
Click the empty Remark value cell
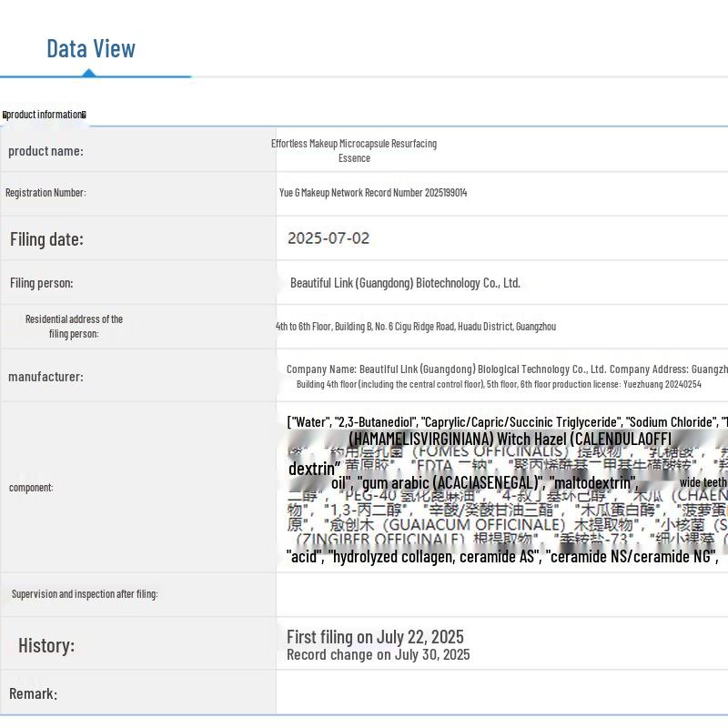[x=501, y=693]
